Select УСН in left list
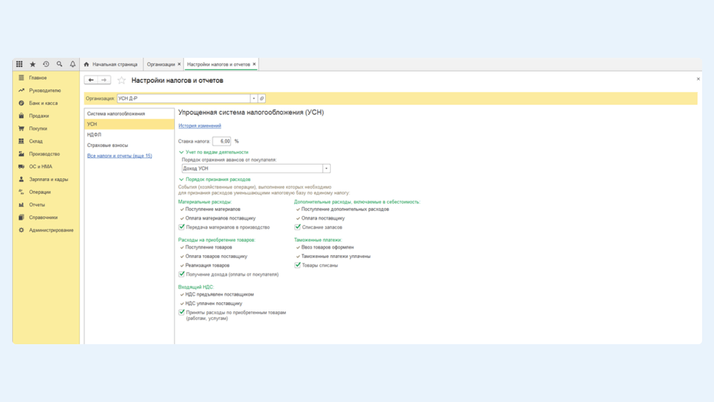714x402 pixels. [x=129, y=124]
